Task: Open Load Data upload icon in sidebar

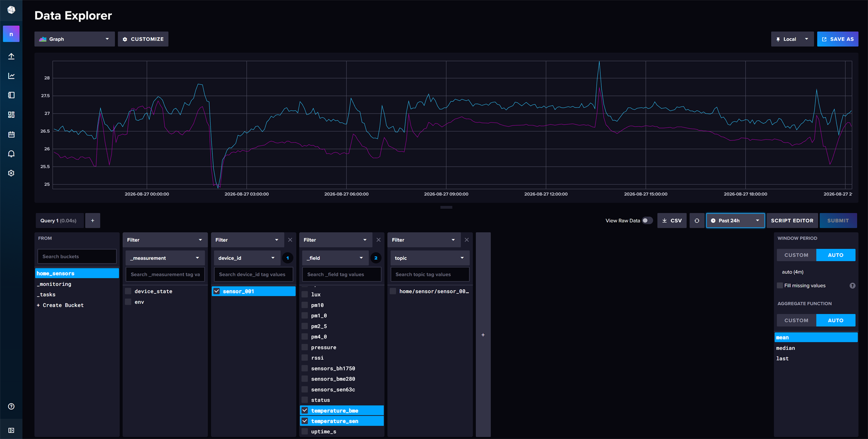Action: click(11, 56)
